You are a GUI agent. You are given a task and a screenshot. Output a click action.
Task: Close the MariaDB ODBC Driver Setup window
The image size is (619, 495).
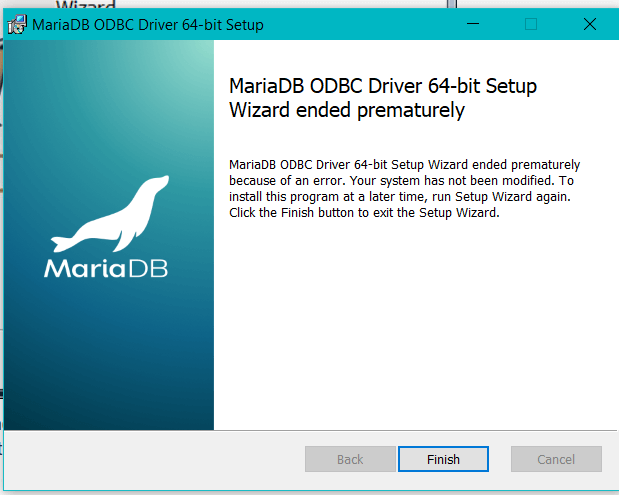590,24
